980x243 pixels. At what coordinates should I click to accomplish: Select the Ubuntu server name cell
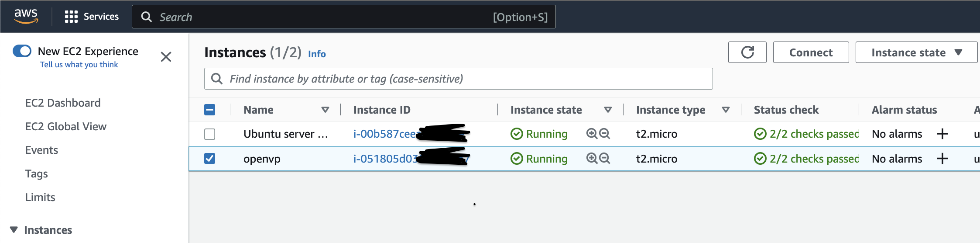[286, 134]
